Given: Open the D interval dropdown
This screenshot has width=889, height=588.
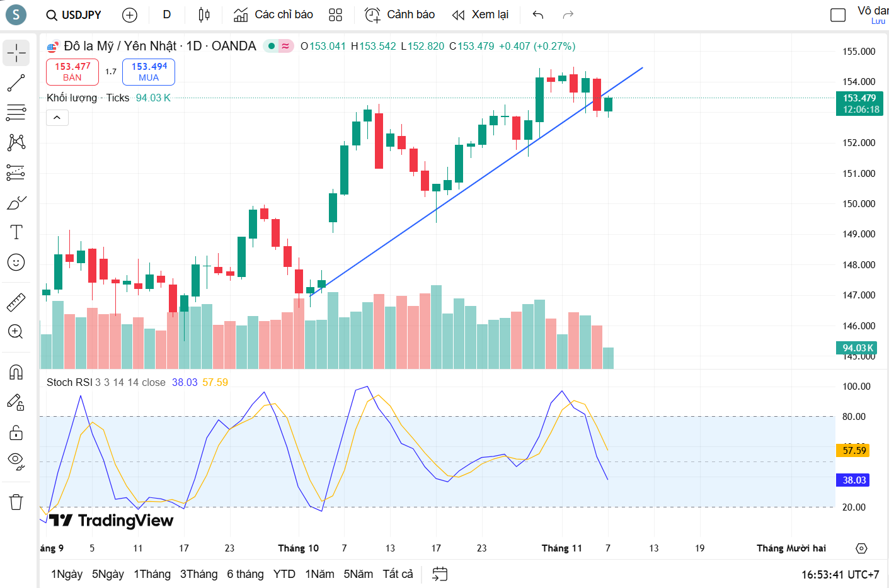Looking at the screenshot, I should pos(166,14).
